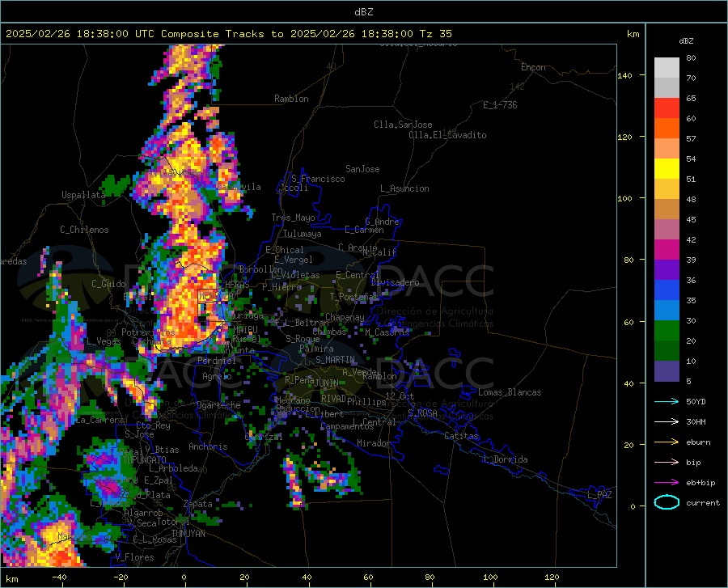Click the white 30HM arrow icon
Image resolution: width=728 pixels, height=588 pixels.
667,422
